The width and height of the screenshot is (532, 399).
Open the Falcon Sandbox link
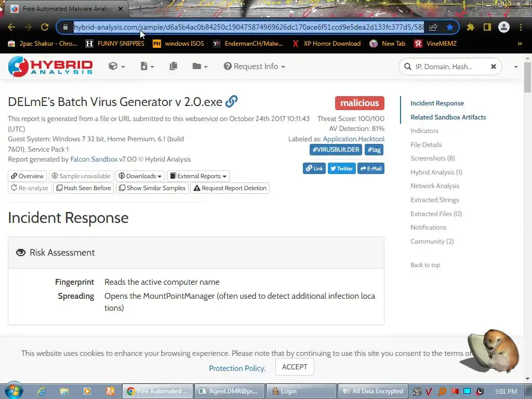pos(94,159)
